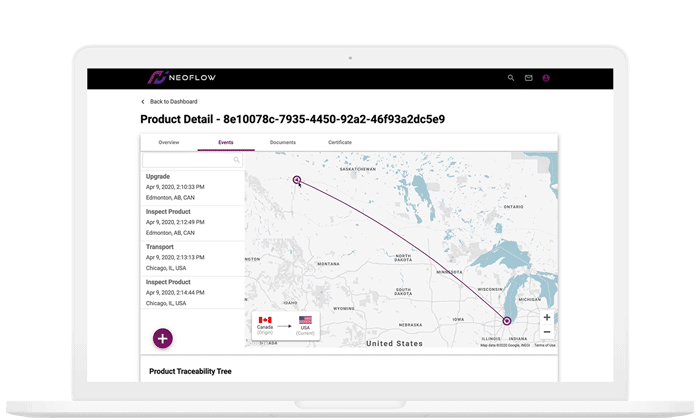Go to the Certificate tab
Image resolution: width=700 pixels, height=420 pixels.
[340, 142]
